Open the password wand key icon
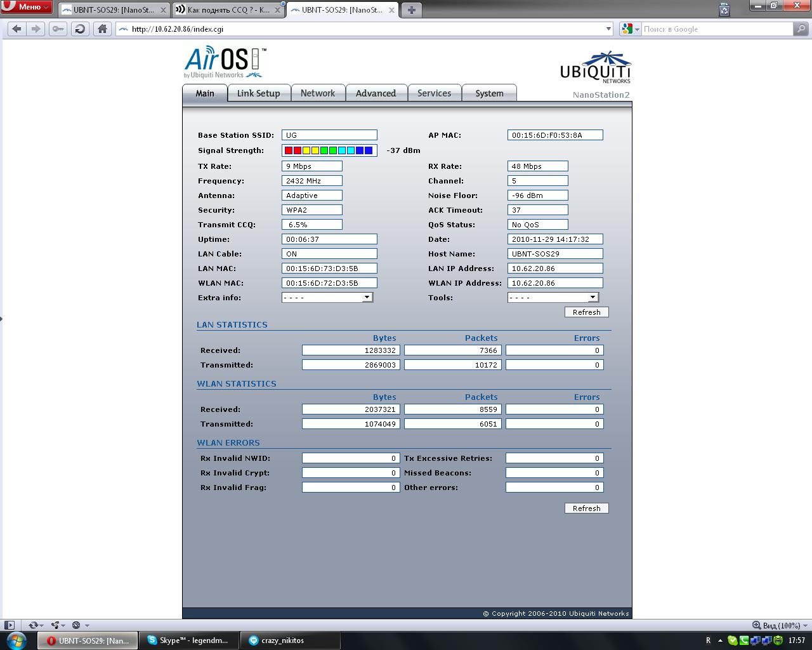812x650 pixels. tap(58, 29)
